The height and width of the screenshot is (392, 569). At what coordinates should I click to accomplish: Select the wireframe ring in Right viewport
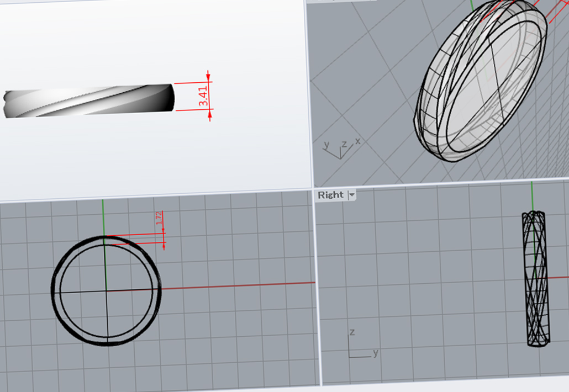pyautogui.click(x=535, y=279)
